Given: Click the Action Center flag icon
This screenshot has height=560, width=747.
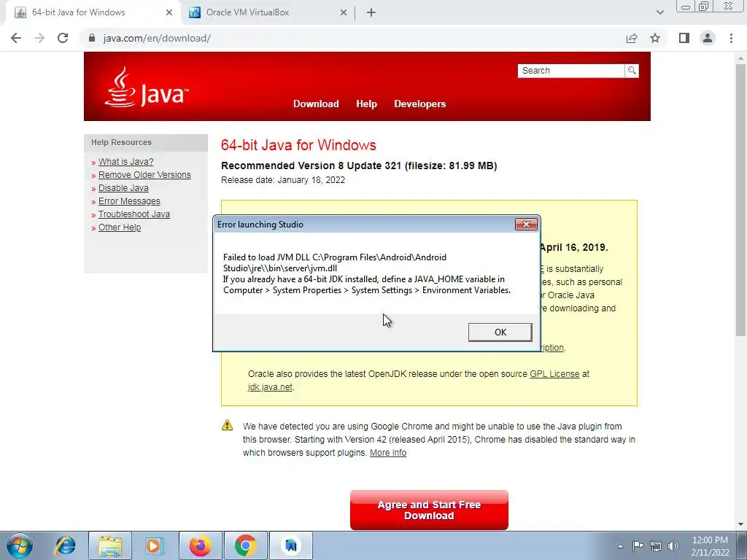Looking at the screenshot, I should pyautogui.click(x=638, y=545).
